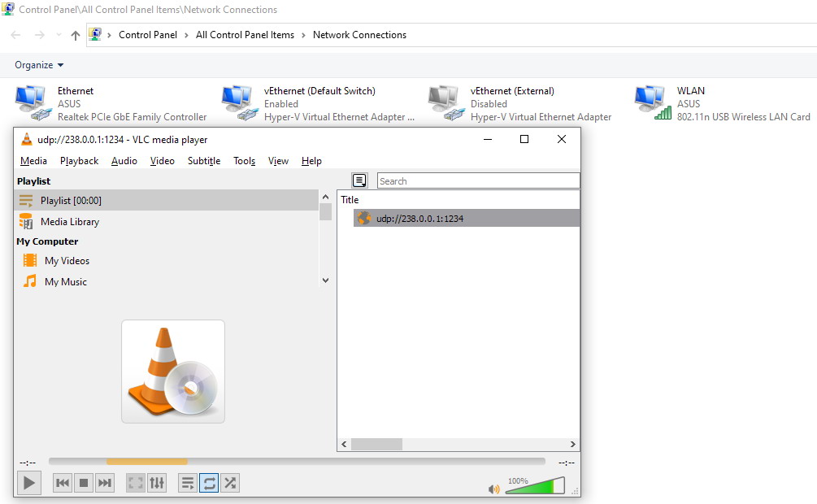Screen dimensions: 817x504
Task: Open the Playback menu
Action: pos(79,161)
